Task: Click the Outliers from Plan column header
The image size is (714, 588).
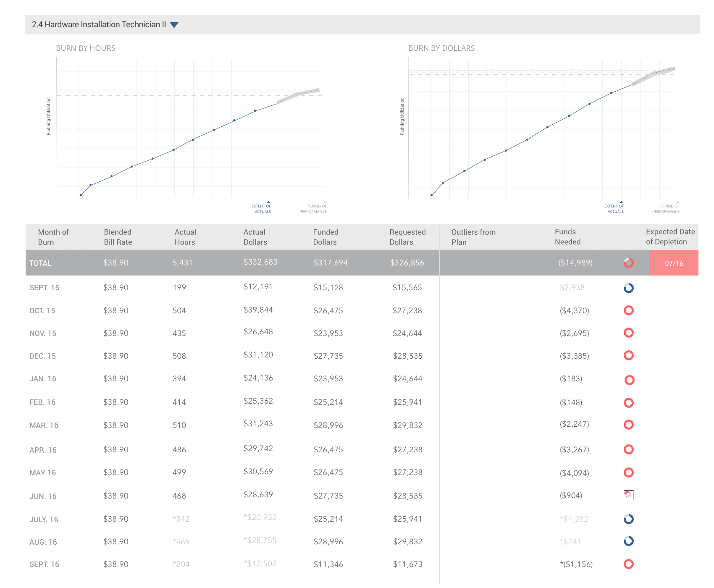Action: click(x=473, y=237)
